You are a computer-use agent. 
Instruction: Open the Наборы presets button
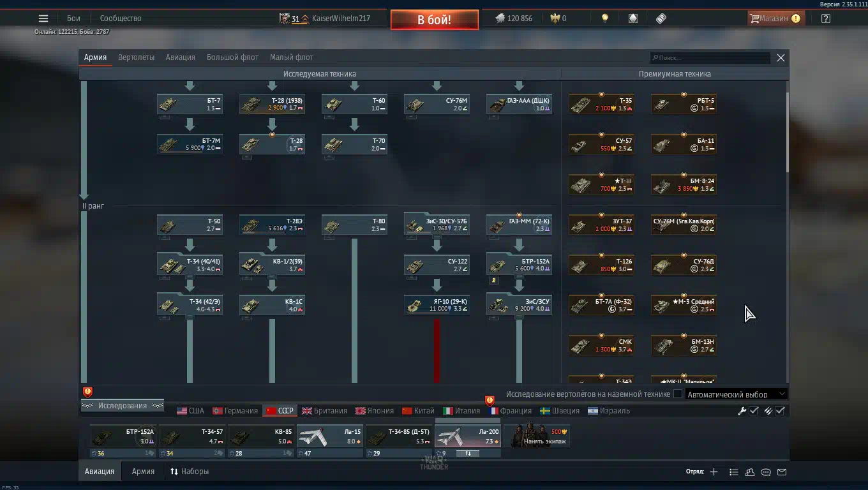coord(190,471)
